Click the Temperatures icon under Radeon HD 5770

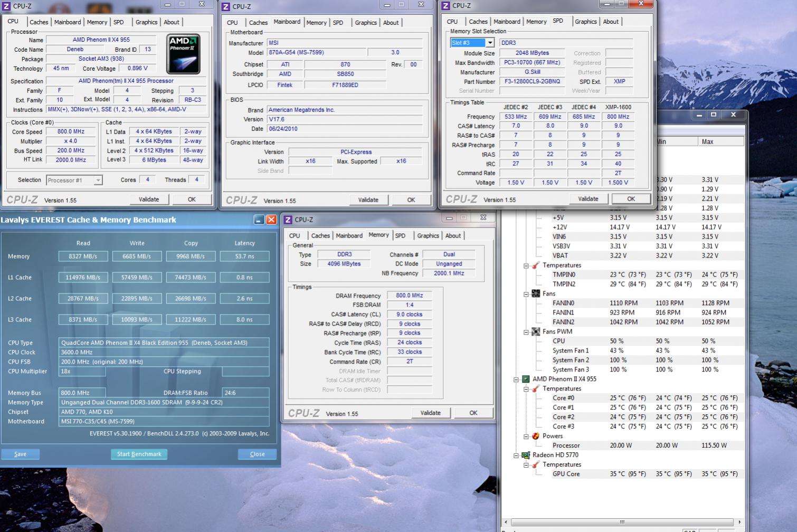535,464
